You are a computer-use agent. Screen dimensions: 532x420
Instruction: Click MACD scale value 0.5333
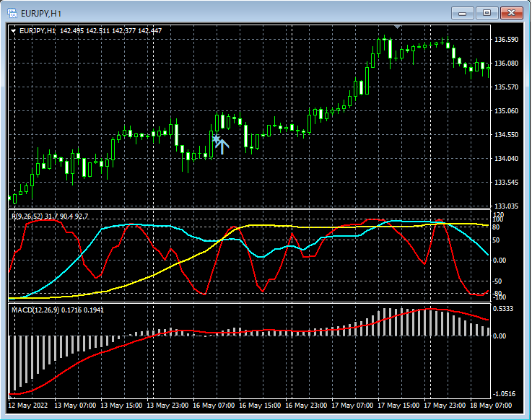point(503,309)
